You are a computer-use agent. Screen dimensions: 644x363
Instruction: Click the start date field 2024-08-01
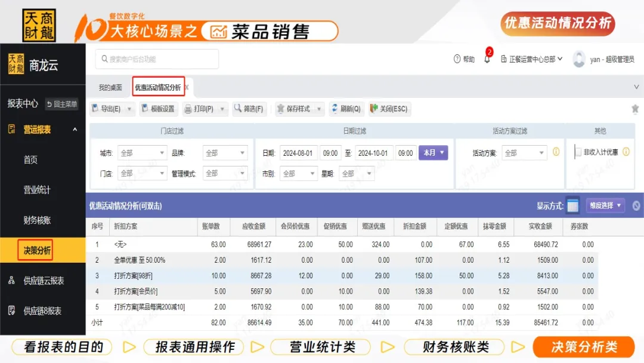coord(299,153)
